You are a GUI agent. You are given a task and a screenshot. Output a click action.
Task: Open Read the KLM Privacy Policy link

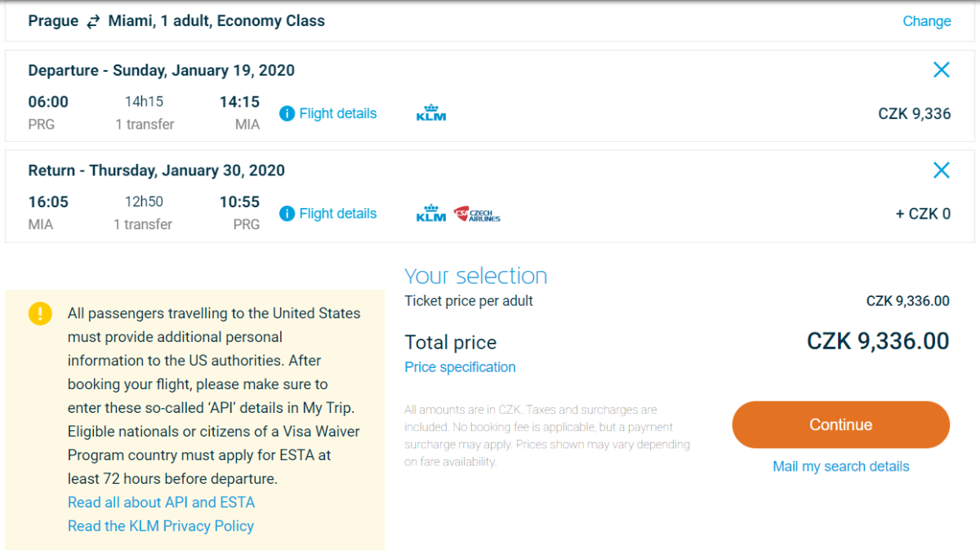click(x=160, y=526)
